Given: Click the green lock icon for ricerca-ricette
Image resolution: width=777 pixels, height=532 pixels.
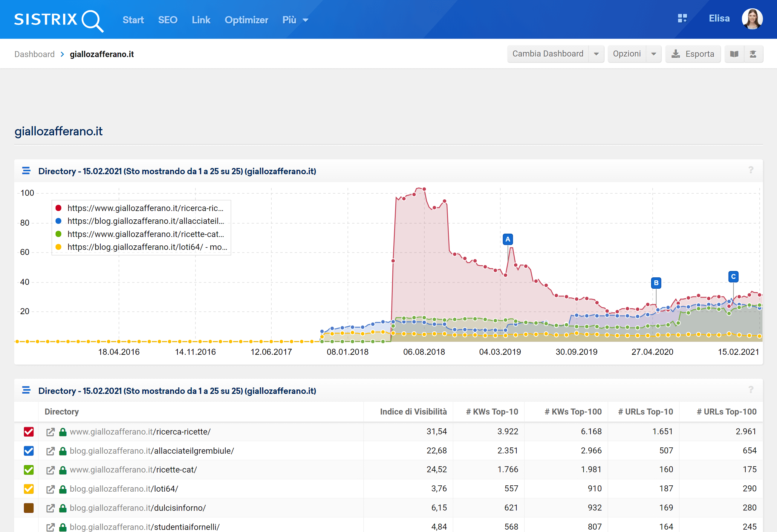Looking at the screenshot, I should tap(62, 432).
